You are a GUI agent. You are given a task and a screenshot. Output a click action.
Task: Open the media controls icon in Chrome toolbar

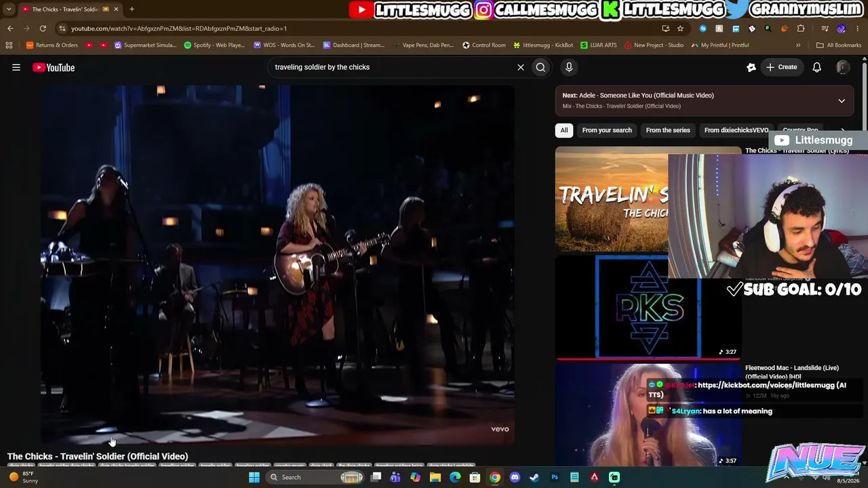pos(825,28)
